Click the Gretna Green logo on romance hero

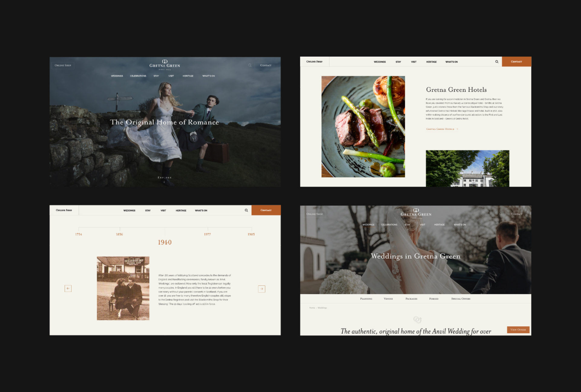tap(165, 64)
